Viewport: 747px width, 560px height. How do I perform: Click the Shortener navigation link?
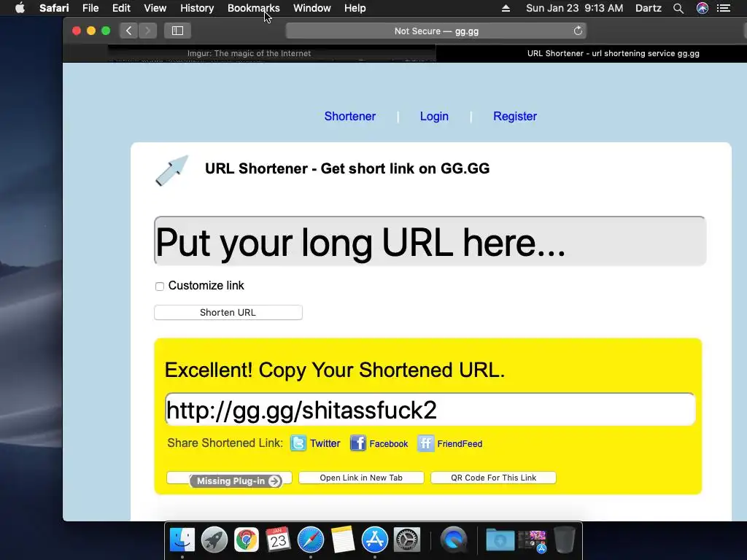[349, 116]
